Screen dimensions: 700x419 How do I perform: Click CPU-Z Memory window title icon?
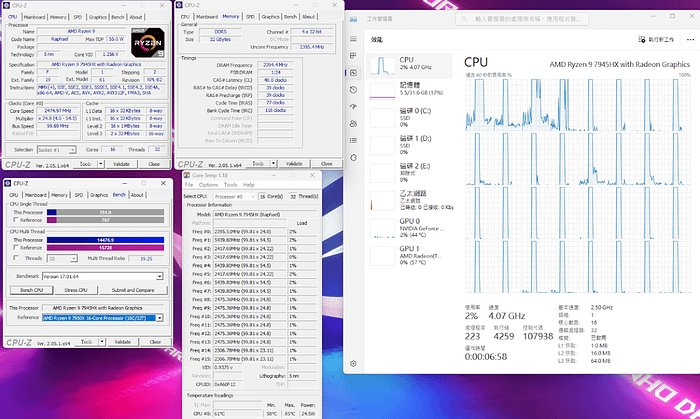pos(179,5)
